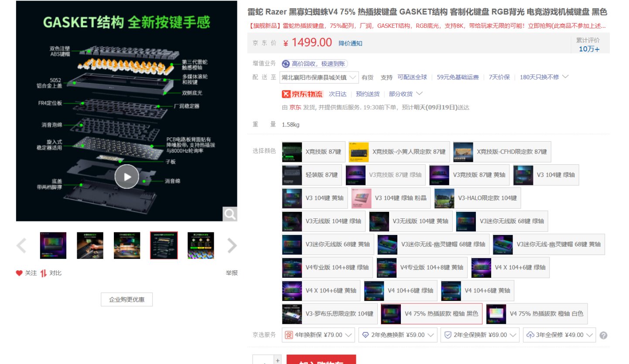629x364 pixels.
Task: Choose V3 104键 黄轴 variant
Action: (314, 198)
